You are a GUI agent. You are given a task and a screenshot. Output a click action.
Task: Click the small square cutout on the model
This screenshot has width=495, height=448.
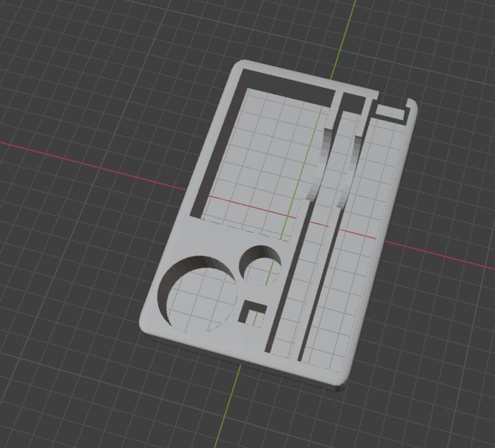[x=253, y=314]
